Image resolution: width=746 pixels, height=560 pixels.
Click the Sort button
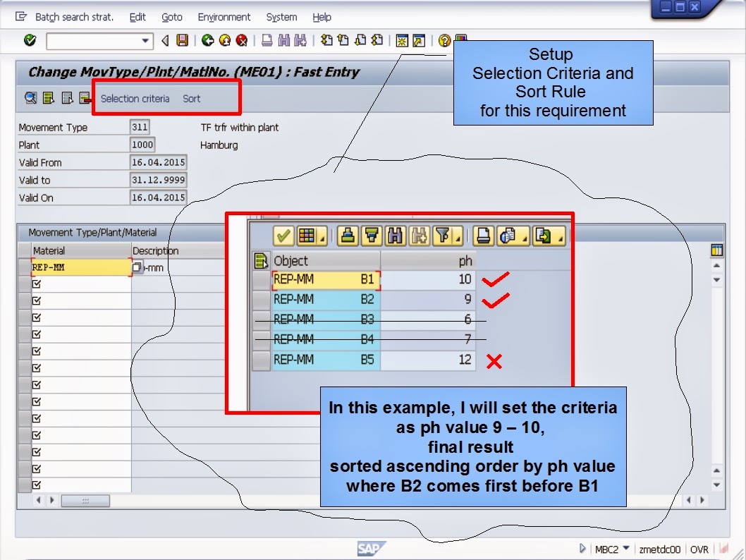click(191, 98)
